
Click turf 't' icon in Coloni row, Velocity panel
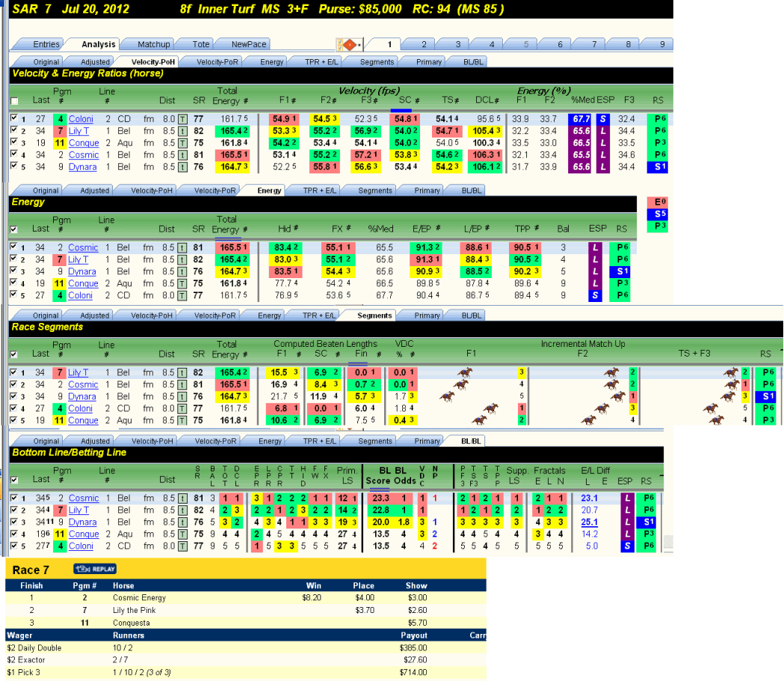pyautogui.click(x=183, y=120)
